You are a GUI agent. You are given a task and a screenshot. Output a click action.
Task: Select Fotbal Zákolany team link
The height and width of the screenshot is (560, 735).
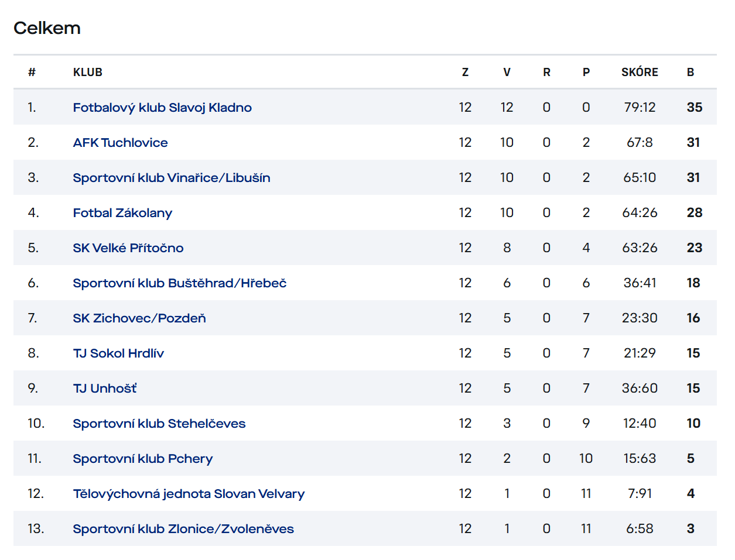(x=122, y=213)
